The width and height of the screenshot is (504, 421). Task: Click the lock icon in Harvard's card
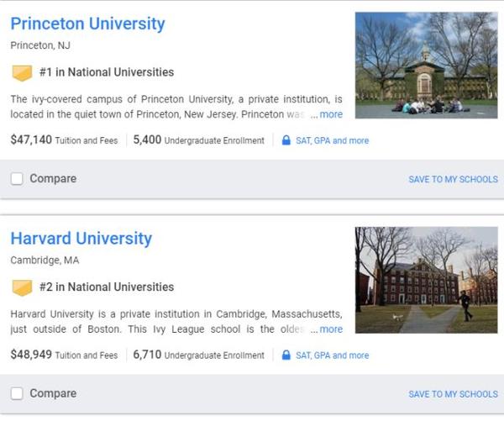pyautogui.click(x=286, y=355)
